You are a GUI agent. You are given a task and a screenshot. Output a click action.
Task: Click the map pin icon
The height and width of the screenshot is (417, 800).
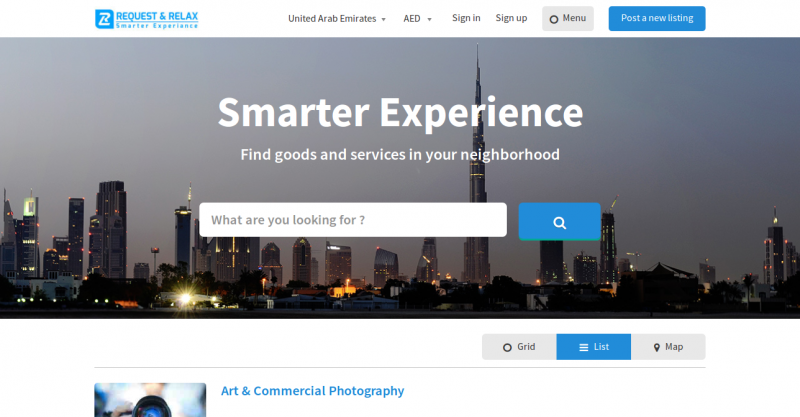click(x=657, y=347)
